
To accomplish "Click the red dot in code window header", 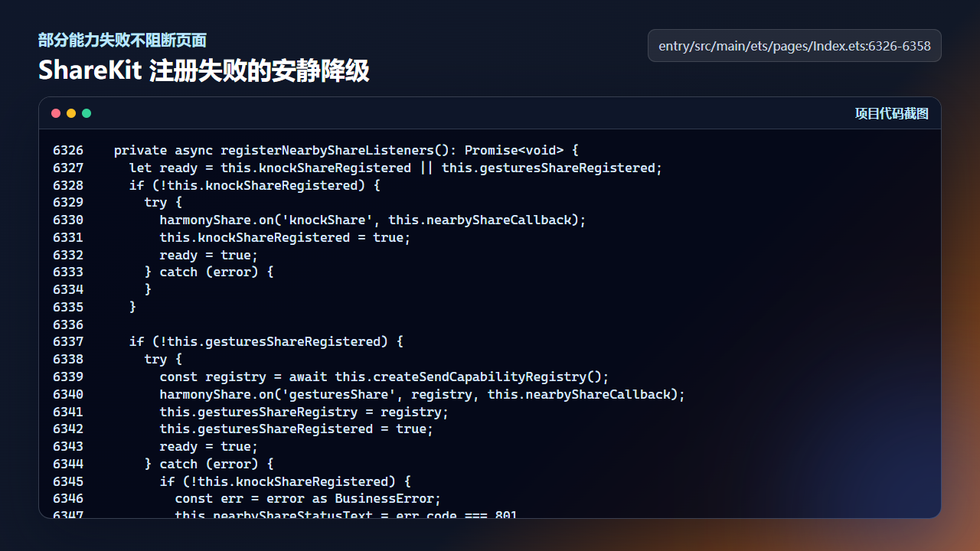I will 56,113.
